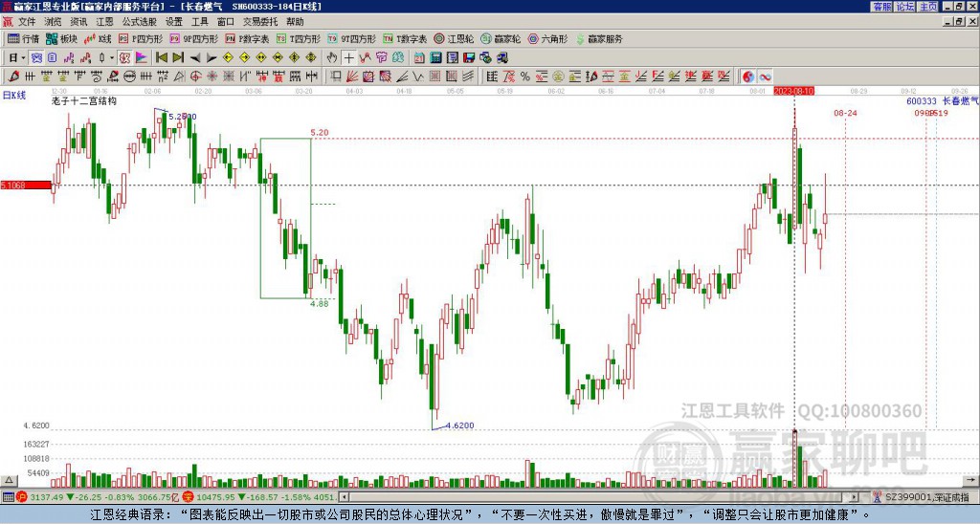
Task: Select the fan lines drawing tool
Action: pos(352,76)
